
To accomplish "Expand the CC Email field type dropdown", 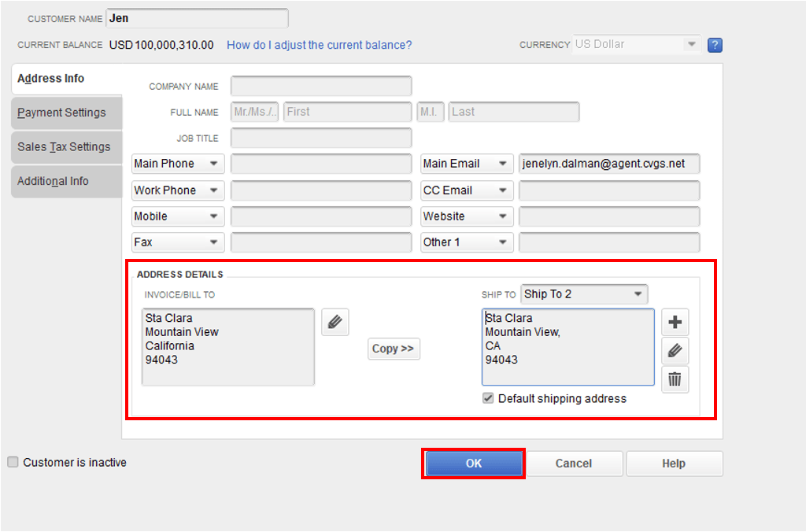I will pos(466,190).
